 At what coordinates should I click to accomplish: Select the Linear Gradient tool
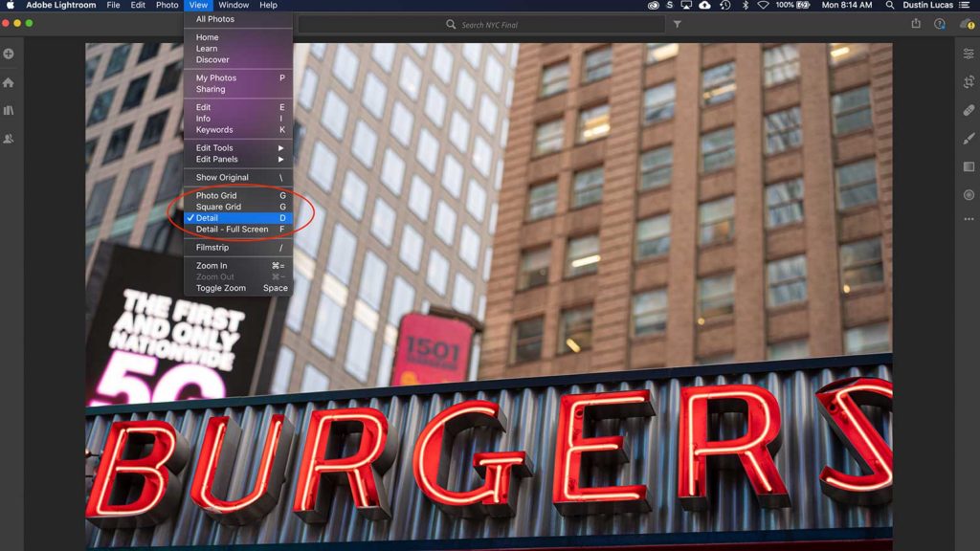(969, 166)
